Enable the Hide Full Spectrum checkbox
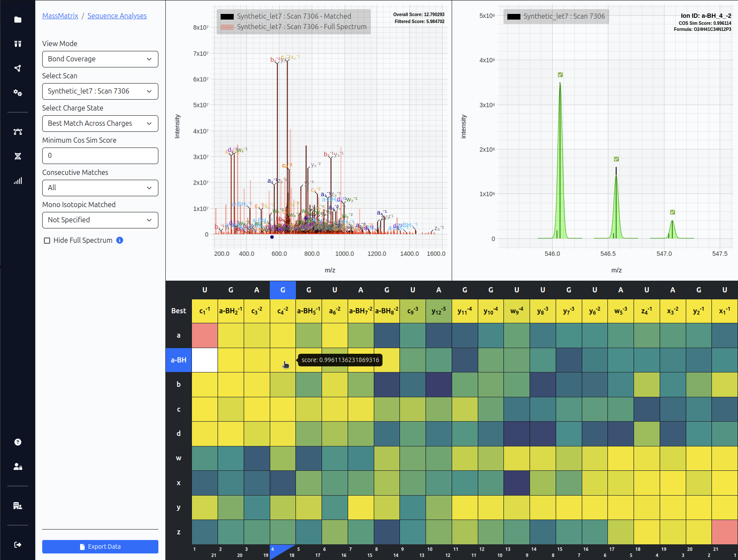Viewport: 738px width, 560px height. coord(47,241)
